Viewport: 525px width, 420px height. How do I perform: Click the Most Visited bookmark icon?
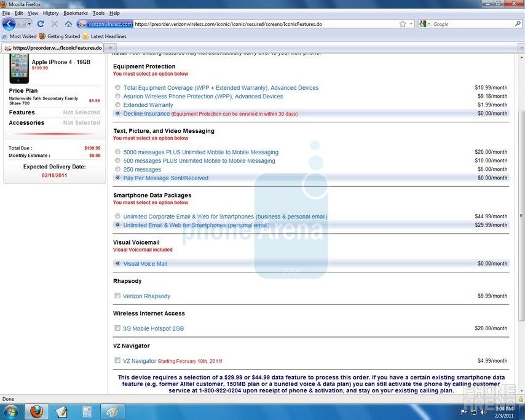[5, 36]
